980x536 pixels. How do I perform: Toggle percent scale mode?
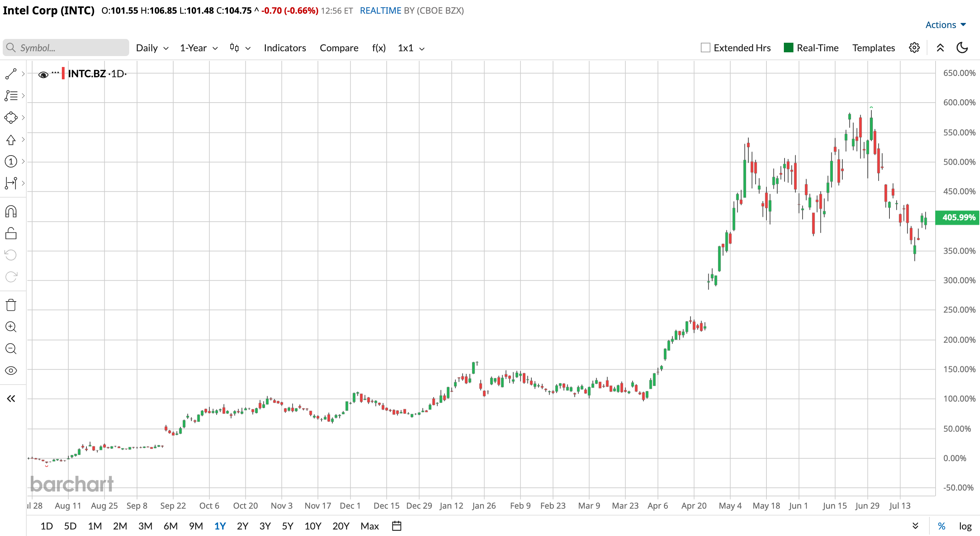[942, 526]
